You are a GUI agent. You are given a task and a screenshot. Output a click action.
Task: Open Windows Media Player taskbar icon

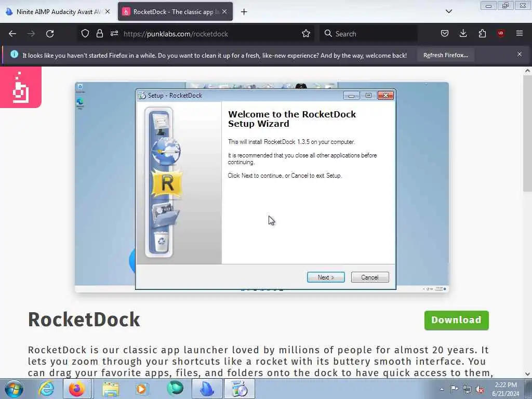click(141, 389)
